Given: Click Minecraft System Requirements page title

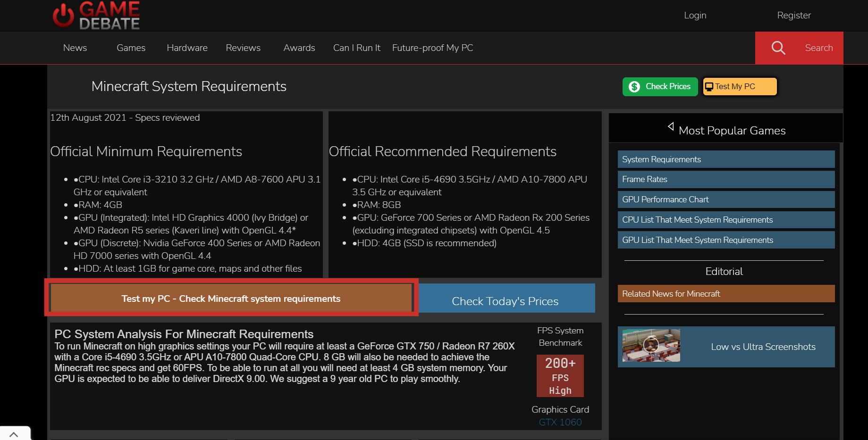Looking at the screenshot, I should (189, 87).
